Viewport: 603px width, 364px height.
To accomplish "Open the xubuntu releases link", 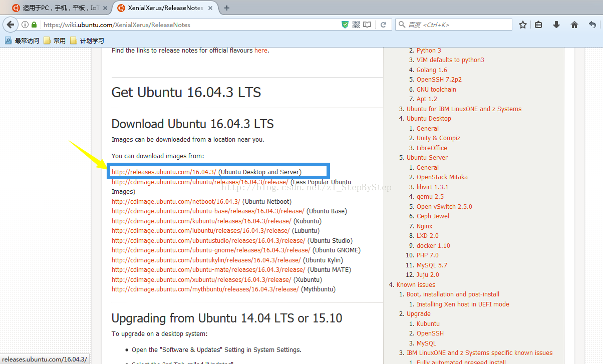I will pyautogui.click(x=201, y=279).
